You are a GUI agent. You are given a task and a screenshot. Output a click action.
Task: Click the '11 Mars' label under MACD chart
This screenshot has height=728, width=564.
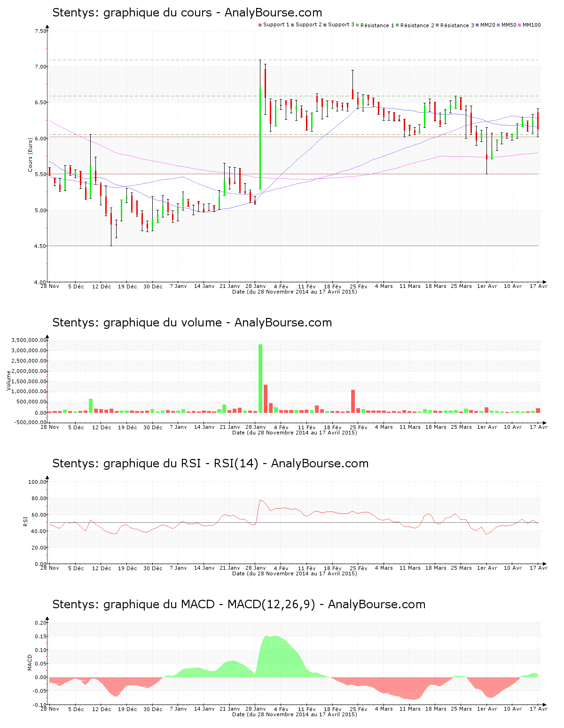pyautogui.click(x=410, y=709)
